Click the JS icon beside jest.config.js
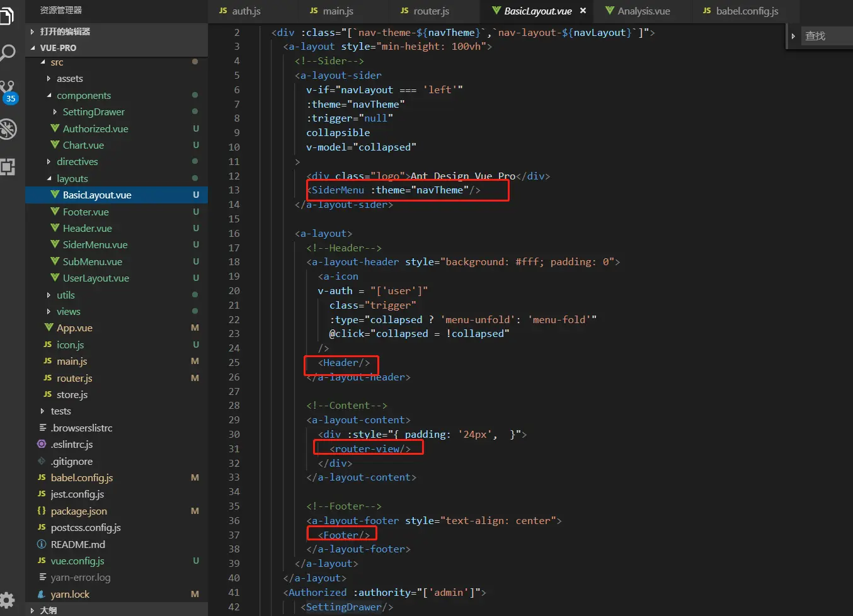The width and height of the screenshot is (853, 616). pyautogui.click(x=42, y=494)
